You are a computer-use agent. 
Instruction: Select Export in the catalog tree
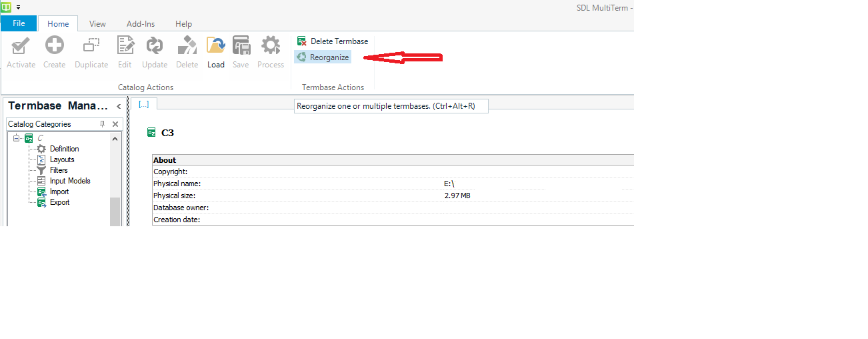tap(59, 202)
